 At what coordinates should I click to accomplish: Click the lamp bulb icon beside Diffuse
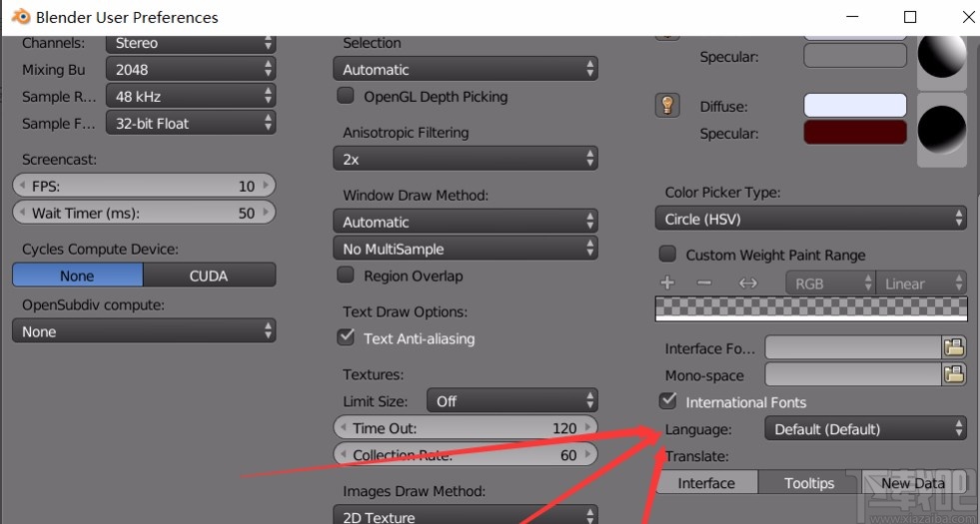click(667, 106)
